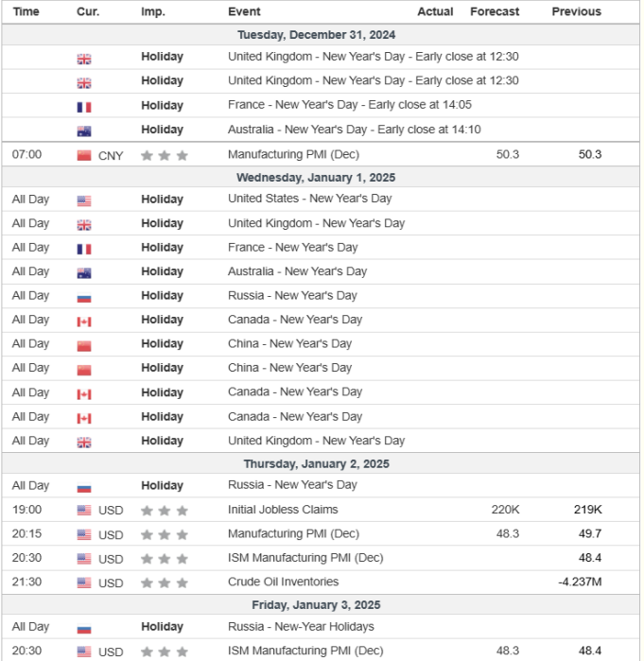The height and width of the screenshot is (661, 644).
Task: Click Russia flag in New-Year Holidays row
Action: click(84, 627)
